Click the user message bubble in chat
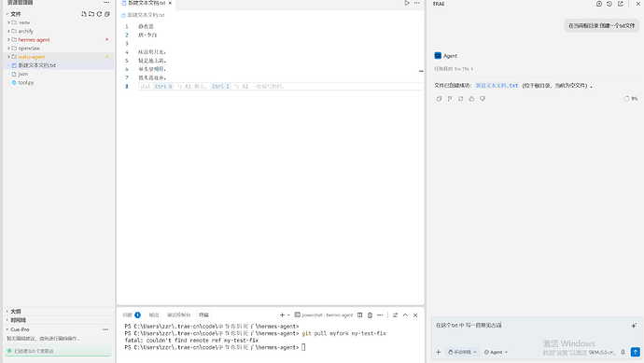This screenshot has height=363, width=644. (601, 25)
